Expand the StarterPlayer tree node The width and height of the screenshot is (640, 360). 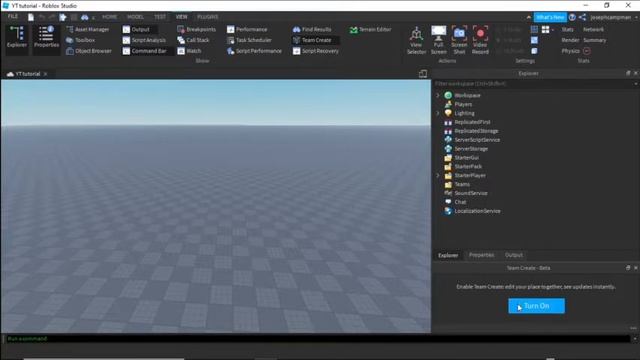point(438,176)
